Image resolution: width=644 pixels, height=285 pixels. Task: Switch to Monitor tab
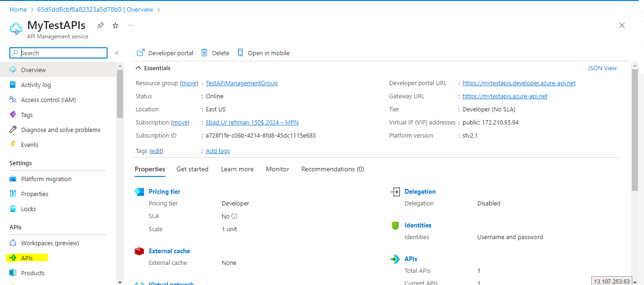coord(277,169)
